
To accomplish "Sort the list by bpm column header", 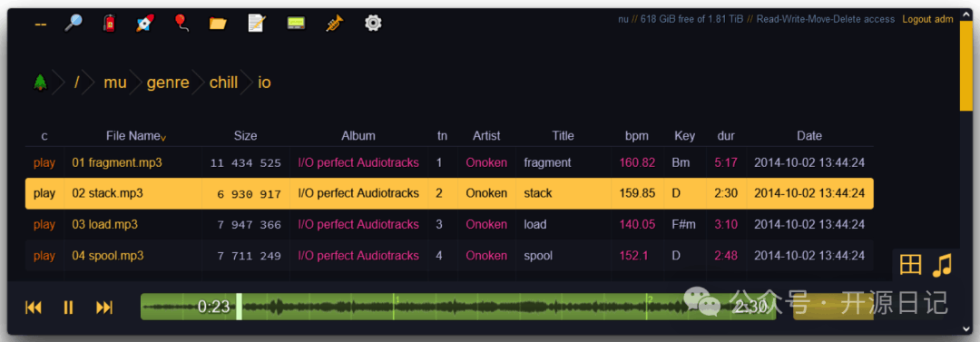I will [x=637, y=136].
